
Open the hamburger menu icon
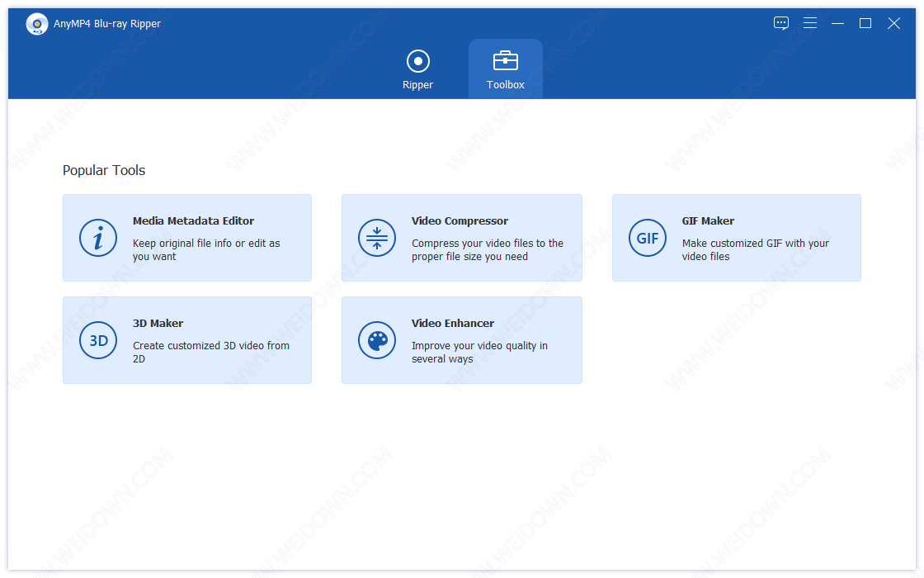point(809,23)
